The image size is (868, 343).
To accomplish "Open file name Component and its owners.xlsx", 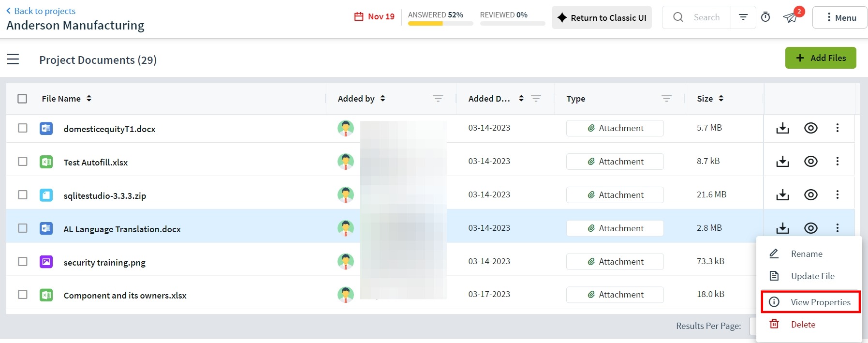I will coord(125,295).
